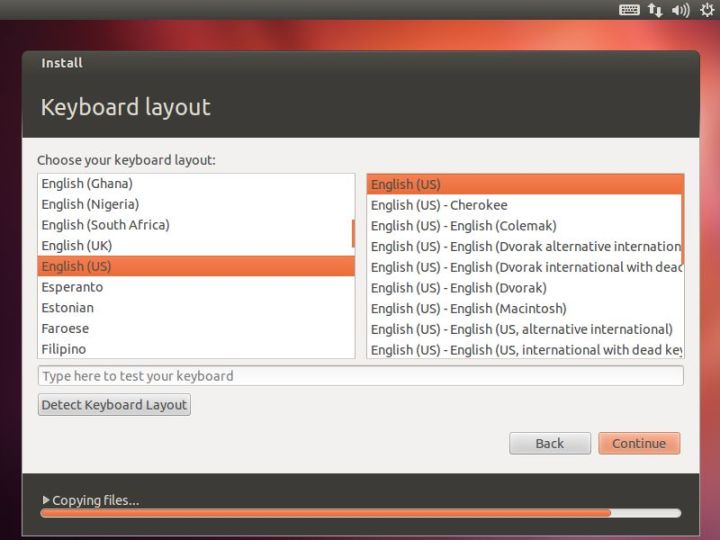Select English (US) - Cherokee variant
Viewport: 720px width, 540px height.
pos(525,205)
